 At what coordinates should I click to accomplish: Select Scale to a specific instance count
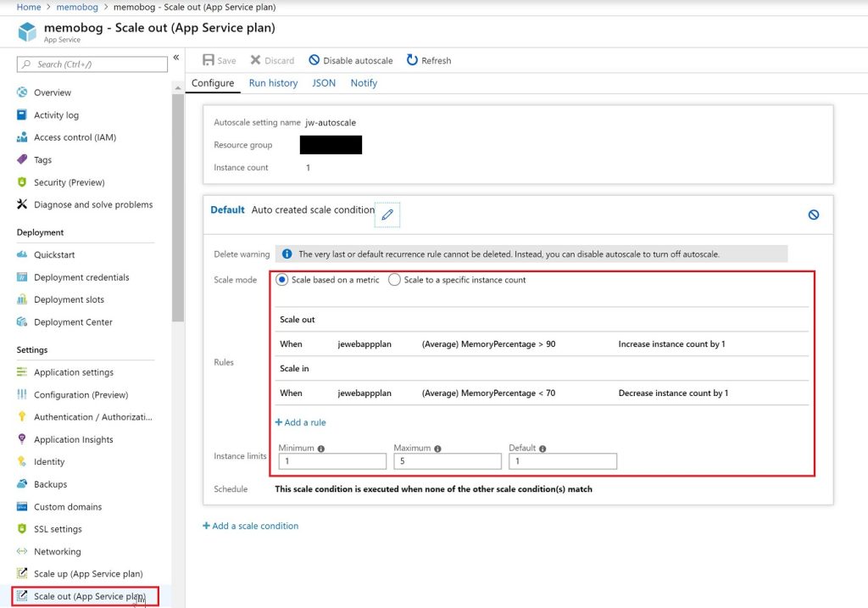click(x=394, y=280)
